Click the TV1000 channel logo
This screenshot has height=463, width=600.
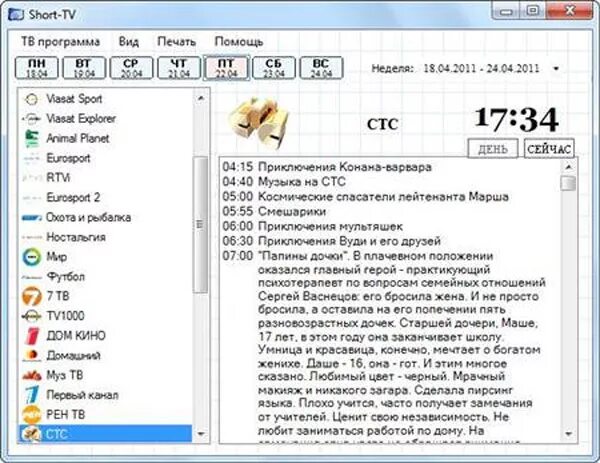pos(31,316)
